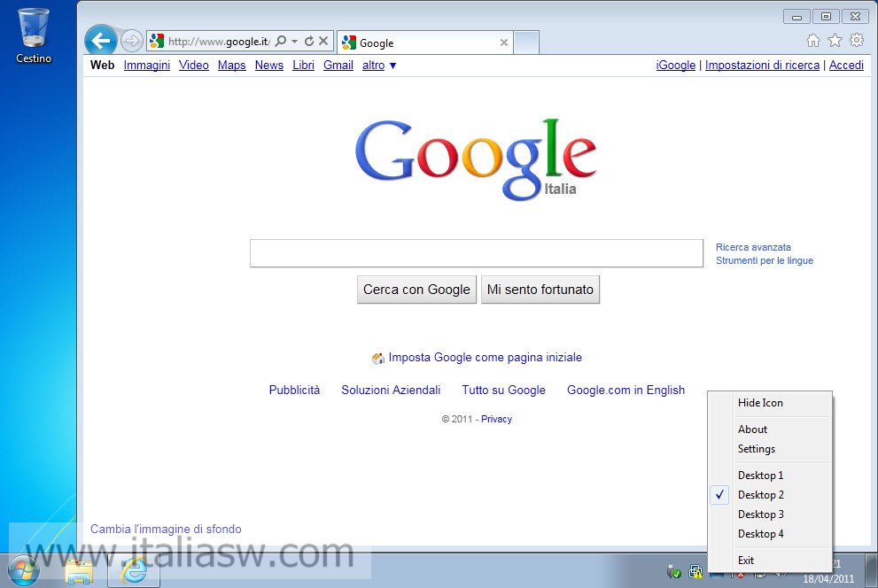This screenshot has height=588, width=878.
Task: Open Gmail from the top bar
Action: pyautogui.click(x=338, y=66)
